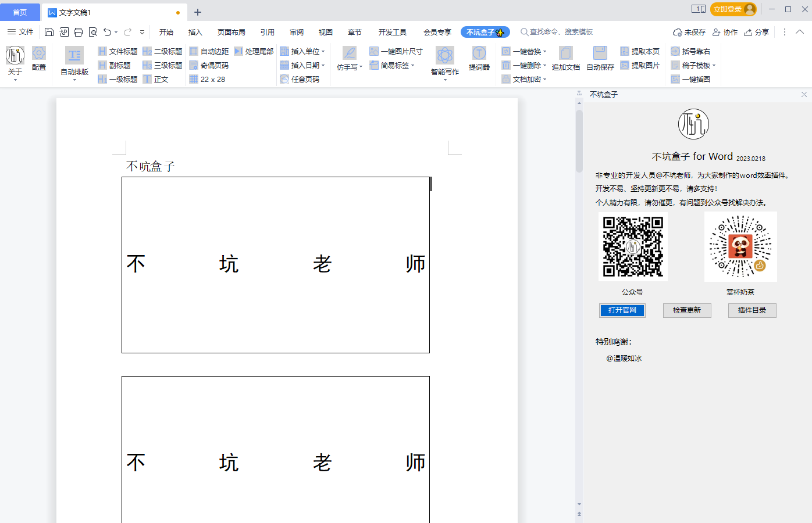
Task: Close the 不坑盒子 side panel
Action: [x=804, y=94]
